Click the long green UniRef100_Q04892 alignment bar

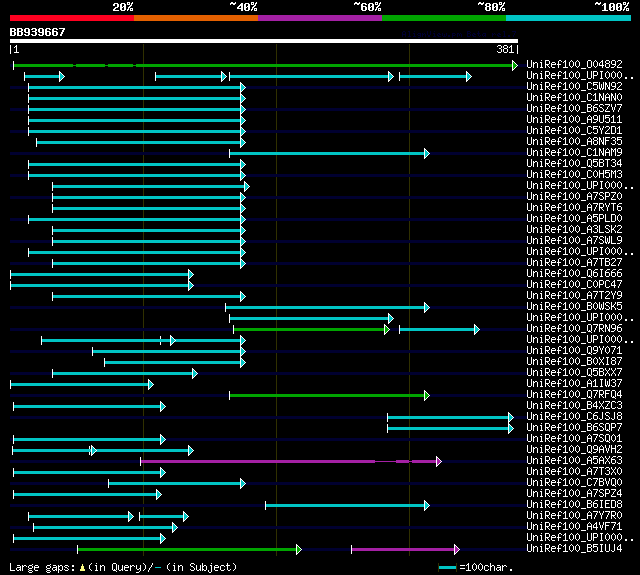[264, 65]
